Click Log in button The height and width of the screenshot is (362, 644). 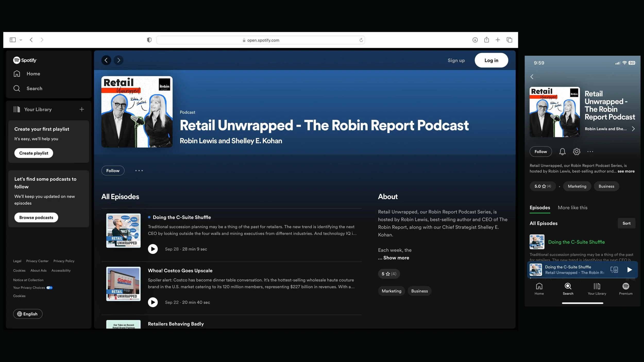491,61
